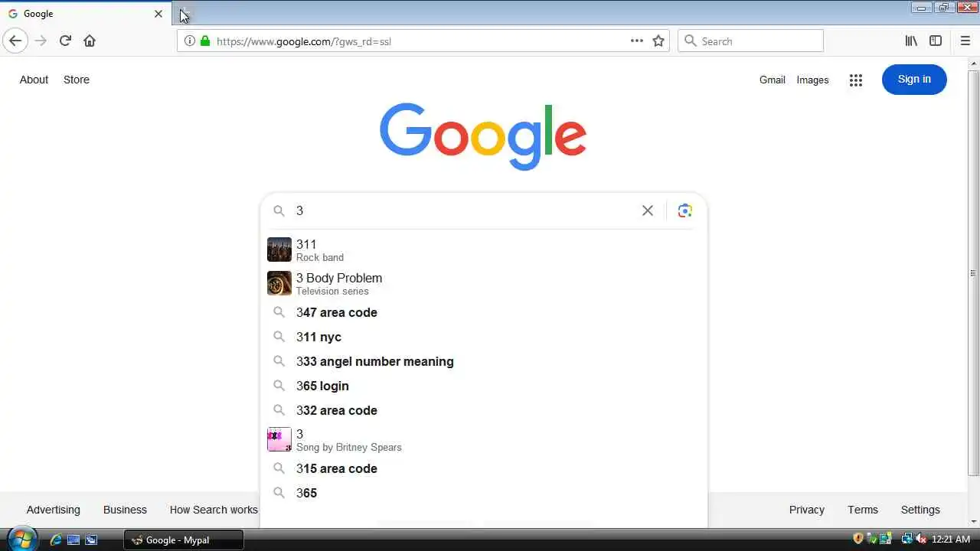Launch Internet Explorer from quick launch
980x551 pixels.
[56, 540]
